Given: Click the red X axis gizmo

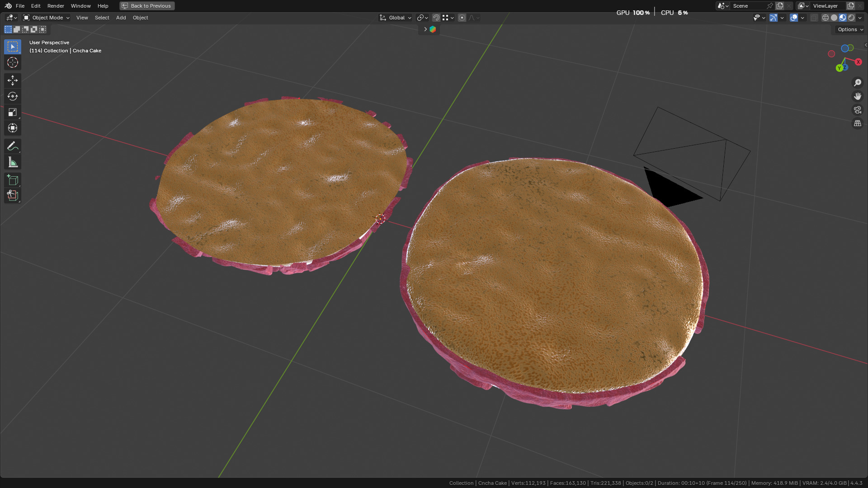Looking at the screenshot, I should click(858, 62).
